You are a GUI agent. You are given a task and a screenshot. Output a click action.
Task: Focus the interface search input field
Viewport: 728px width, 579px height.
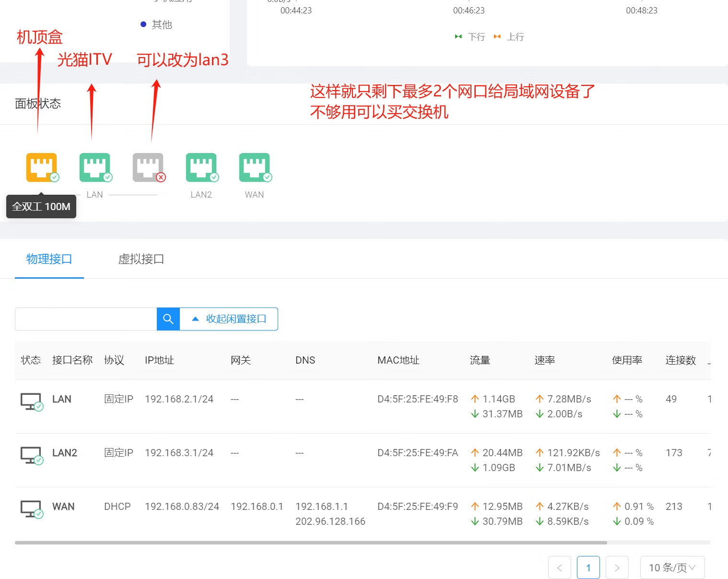tap(86, 319)
